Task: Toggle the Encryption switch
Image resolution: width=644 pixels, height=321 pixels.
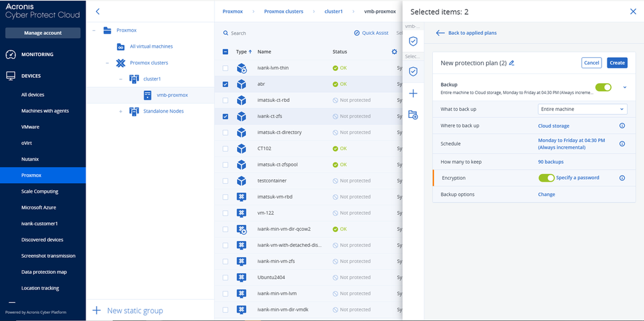Action: click(546, 178)
